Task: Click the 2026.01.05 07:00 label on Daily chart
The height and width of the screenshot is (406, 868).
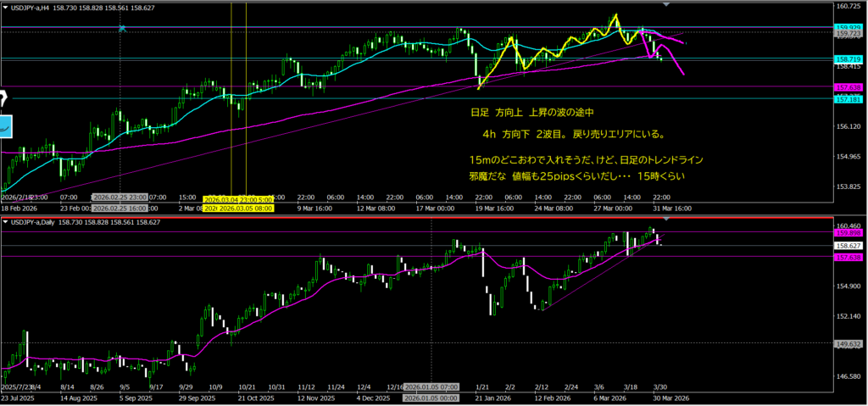Action: [x=432, y=388]
